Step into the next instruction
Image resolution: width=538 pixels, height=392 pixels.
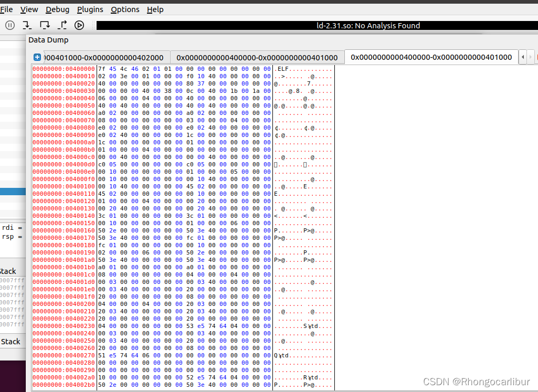point(27,25)
